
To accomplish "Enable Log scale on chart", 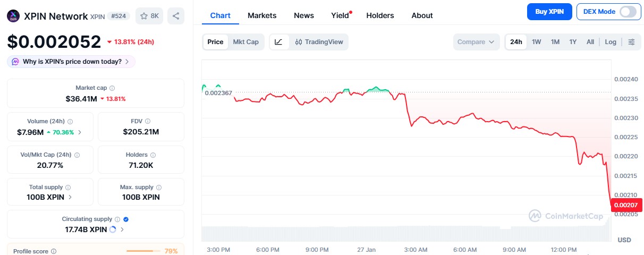I will (611, 42).
